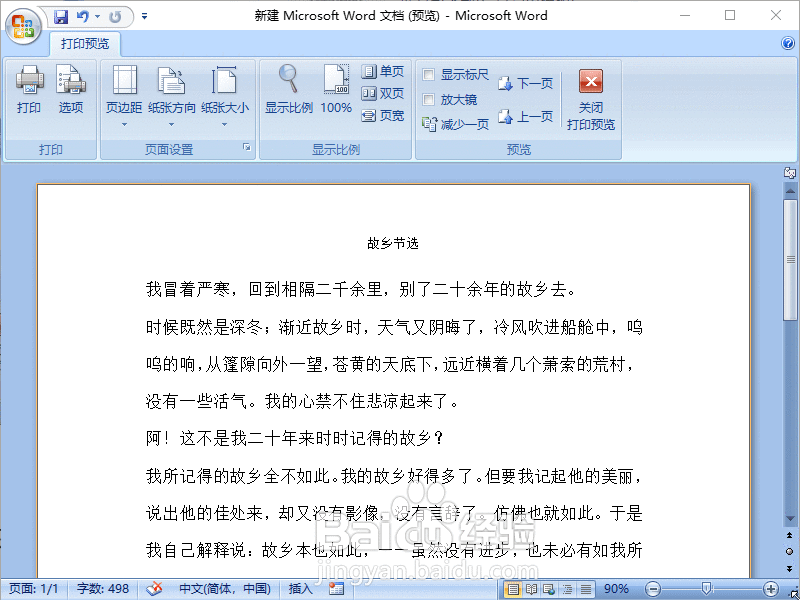
Task: Click Close Print Preview (关闭打印预览)
Action: click(590, 95)
